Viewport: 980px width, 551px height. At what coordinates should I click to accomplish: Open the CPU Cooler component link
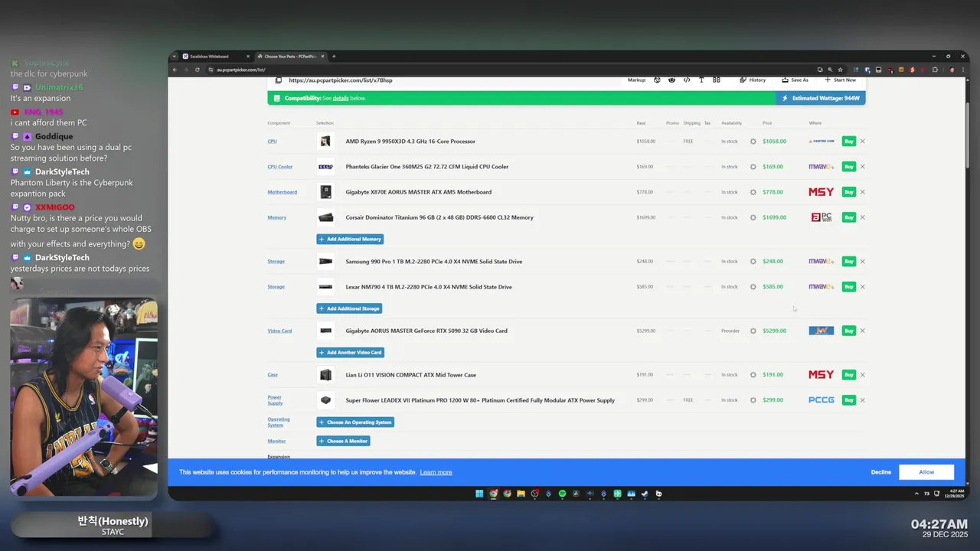tap(280, 167)
